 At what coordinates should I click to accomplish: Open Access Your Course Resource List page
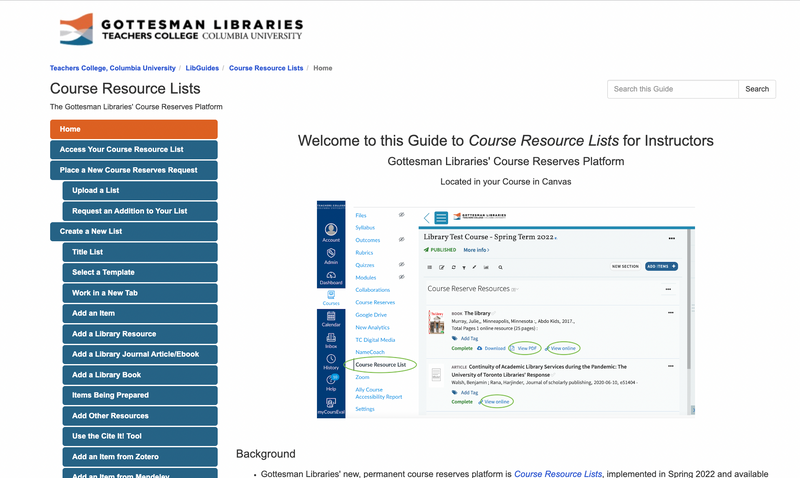134,149
